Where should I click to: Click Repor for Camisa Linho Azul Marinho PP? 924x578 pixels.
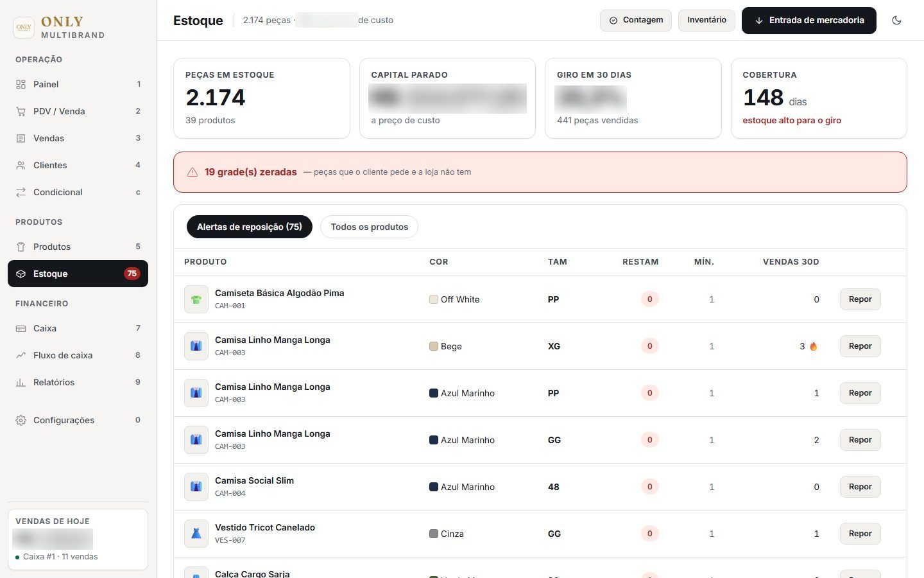(x=860, y=393)
